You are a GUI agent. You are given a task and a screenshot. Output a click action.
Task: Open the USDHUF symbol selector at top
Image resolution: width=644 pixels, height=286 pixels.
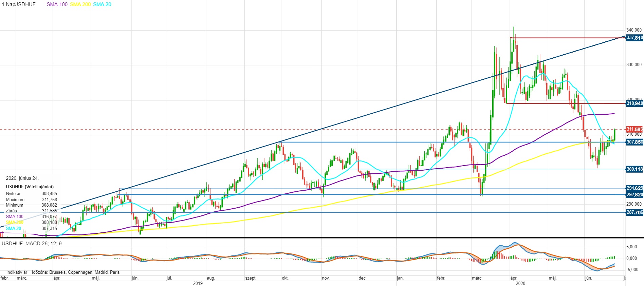tap(25, 4)
